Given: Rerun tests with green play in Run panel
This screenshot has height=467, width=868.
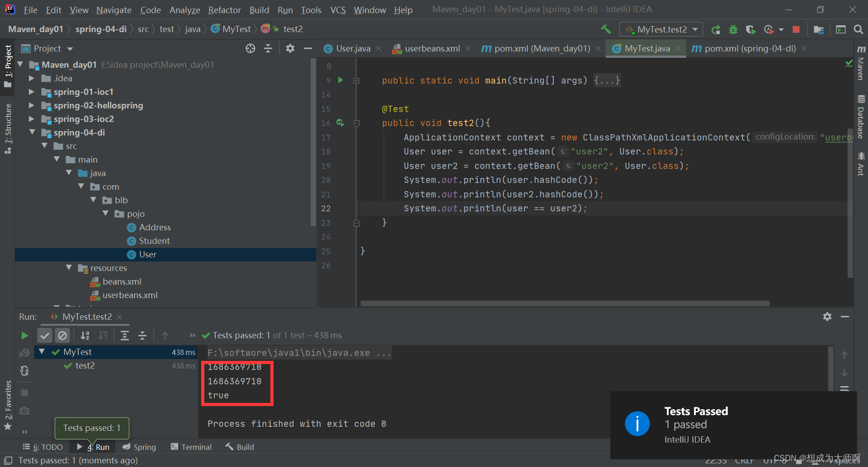Looking at the screenshot, I should (24, 336).
